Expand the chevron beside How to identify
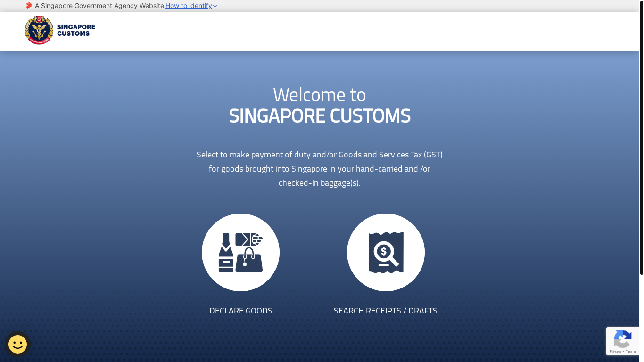 point(215,6)
